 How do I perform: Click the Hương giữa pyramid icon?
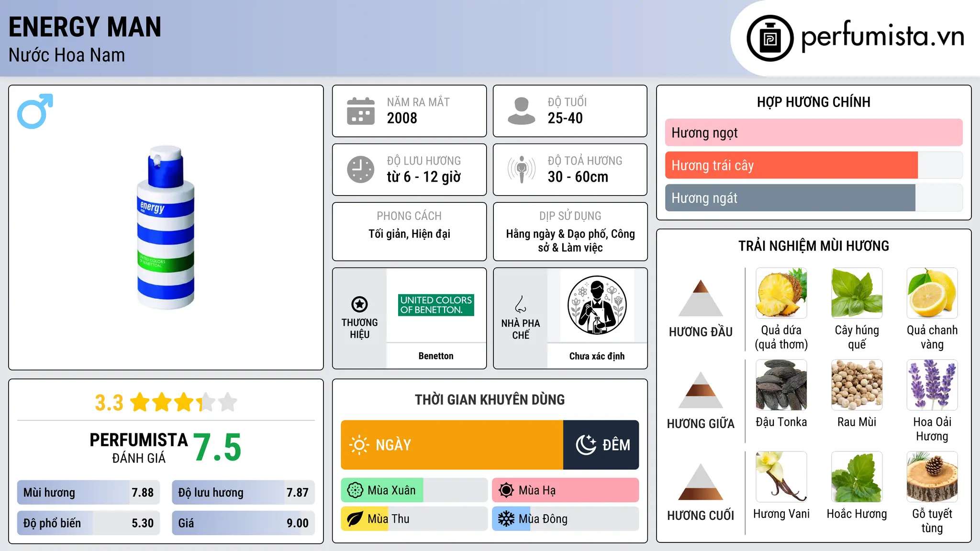pyautogui.click(x=701, y=390)
